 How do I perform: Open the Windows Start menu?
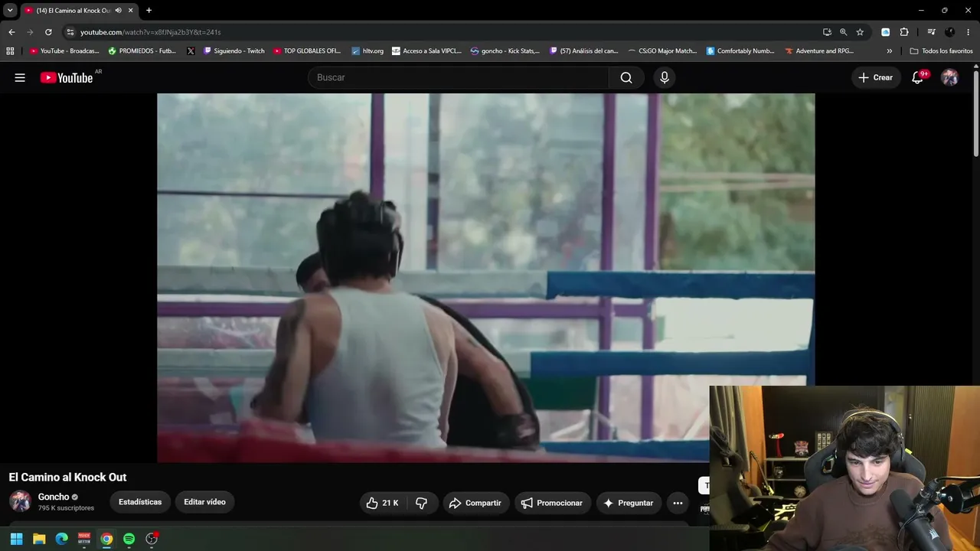tap(16, 539)
